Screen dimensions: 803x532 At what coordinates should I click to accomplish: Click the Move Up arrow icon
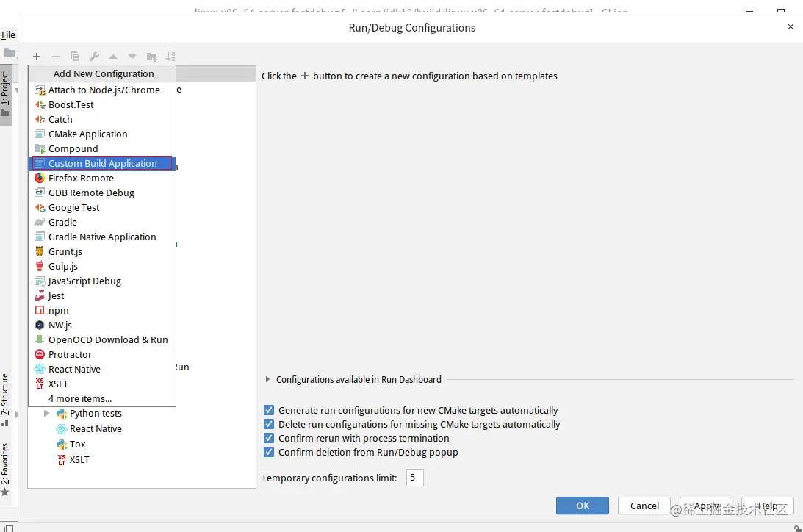[x=113, y=57]
